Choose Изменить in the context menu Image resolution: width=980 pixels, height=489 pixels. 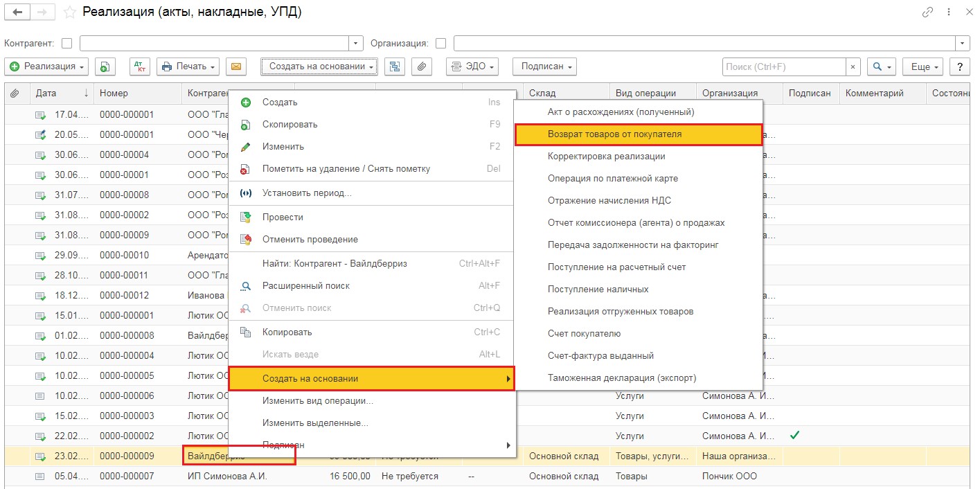point(372,147)
